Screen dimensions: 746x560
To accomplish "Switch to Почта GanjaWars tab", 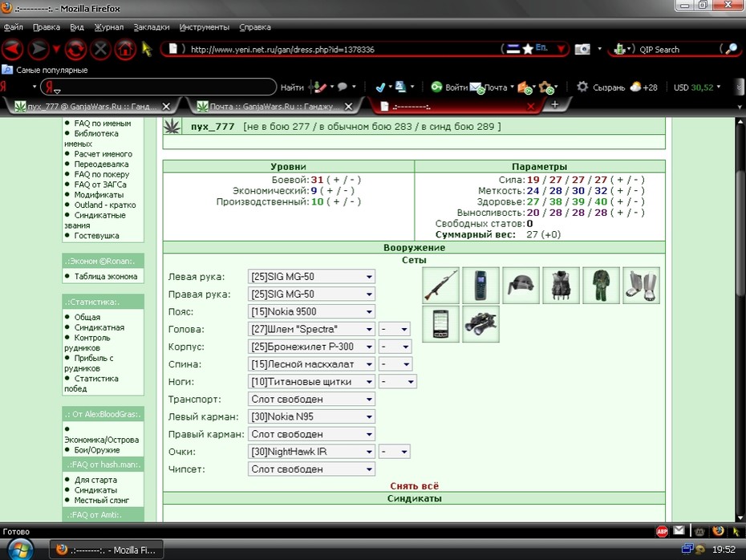I will tap(274, 107).
